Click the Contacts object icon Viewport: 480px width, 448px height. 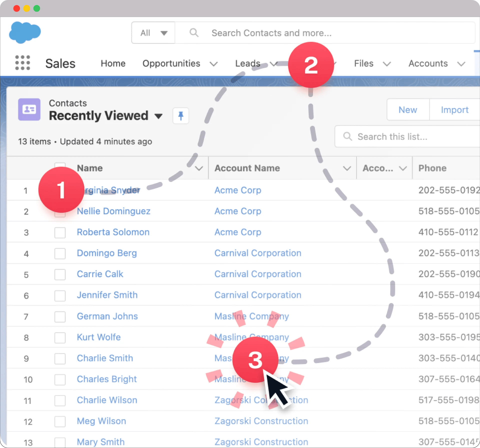[29, 109]
